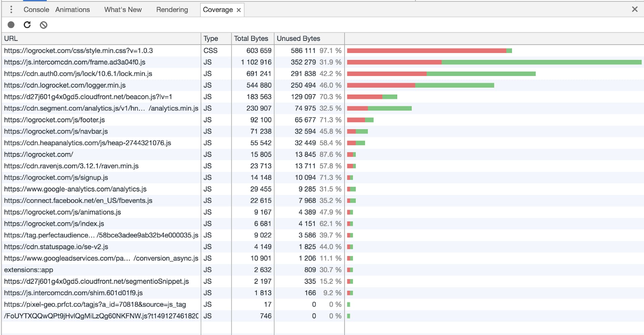Select the raven.min.js coverage row
644x335 pixels.
[x=71, y=166]
